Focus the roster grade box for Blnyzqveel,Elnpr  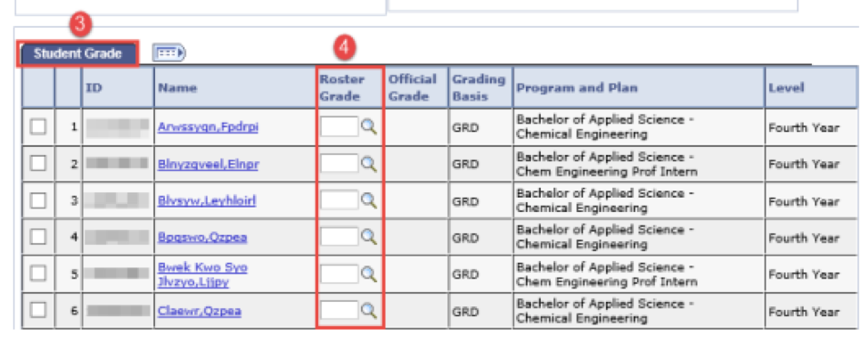[338, 164]
